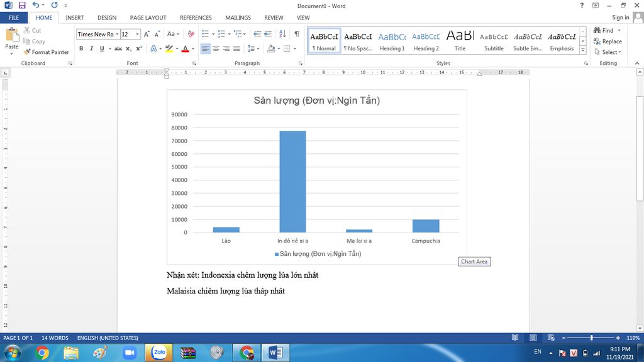This screenshot has height=362, width=644.
Task: Open Text Effects and Typography
Action: tap(153, 48)
